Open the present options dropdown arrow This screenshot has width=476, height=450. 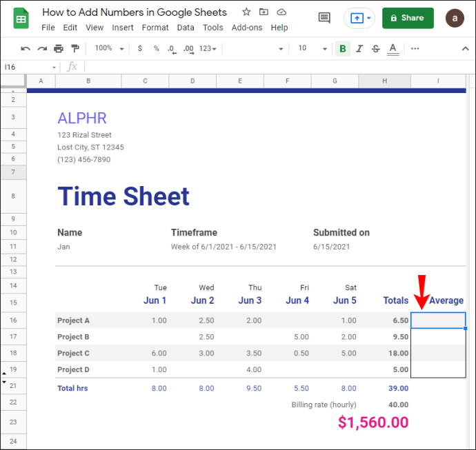(x=369, y=18)
